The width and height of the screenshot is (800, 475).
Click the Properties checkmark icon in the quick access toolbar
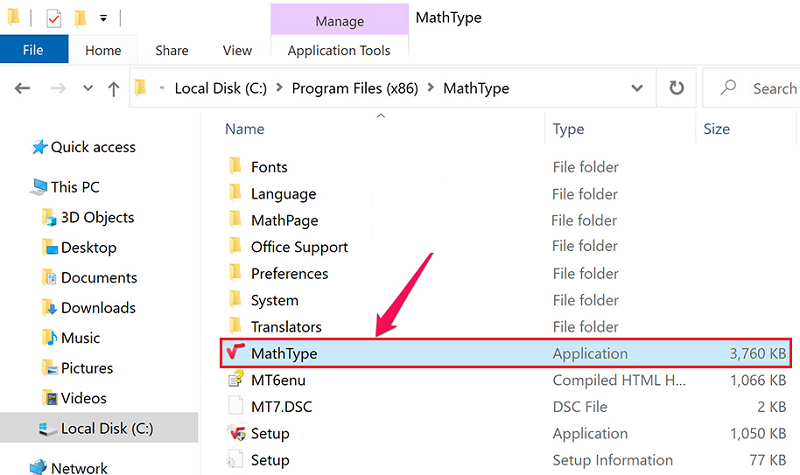point(54,19)
